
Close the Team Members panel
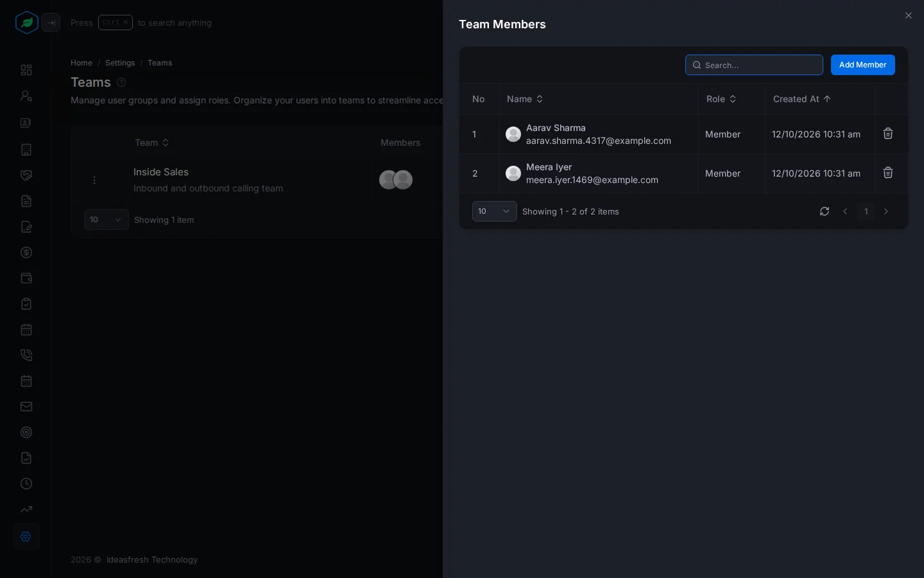click(x=908, y=15)
